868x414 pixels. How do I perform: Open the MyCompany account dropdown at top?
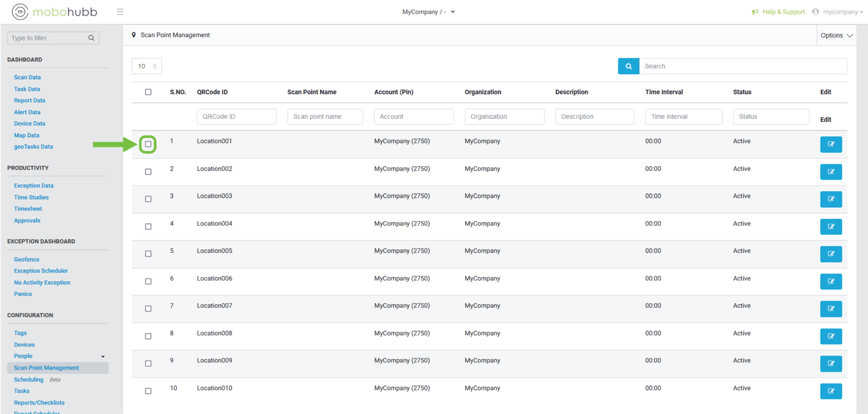pyautogui.click(x=429, y=12)
